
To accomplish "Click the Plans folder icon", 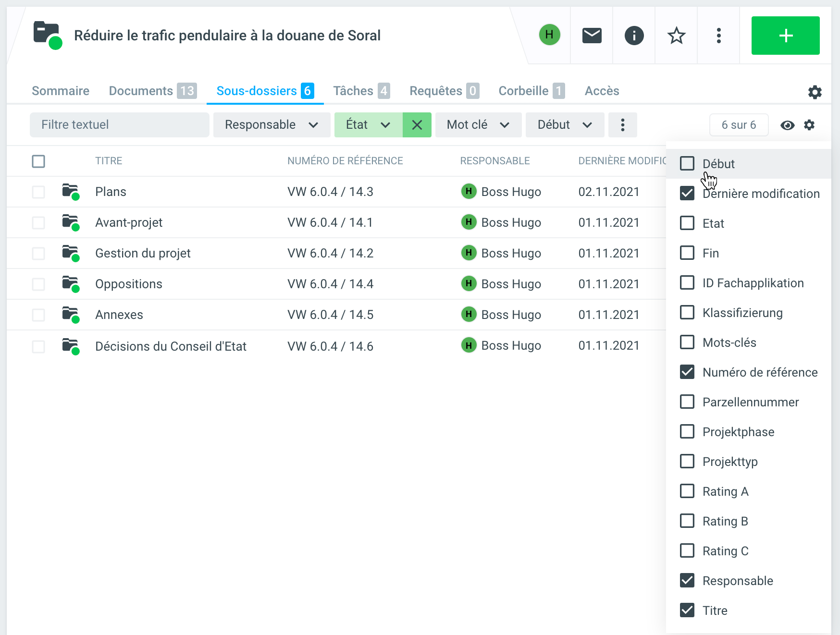I will tap(71, 192).
